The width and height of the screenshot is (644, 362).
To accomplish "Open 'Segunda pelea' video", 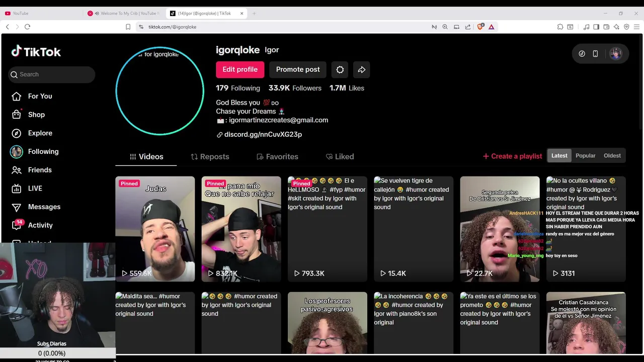I will pos(500,229).
